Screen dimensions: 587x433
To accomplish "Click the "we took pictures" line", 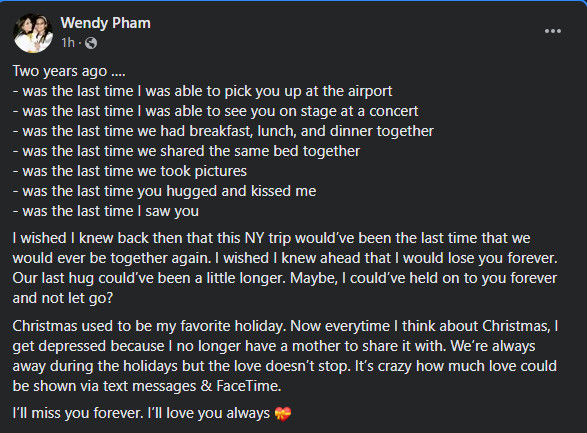I will (130, 171).
